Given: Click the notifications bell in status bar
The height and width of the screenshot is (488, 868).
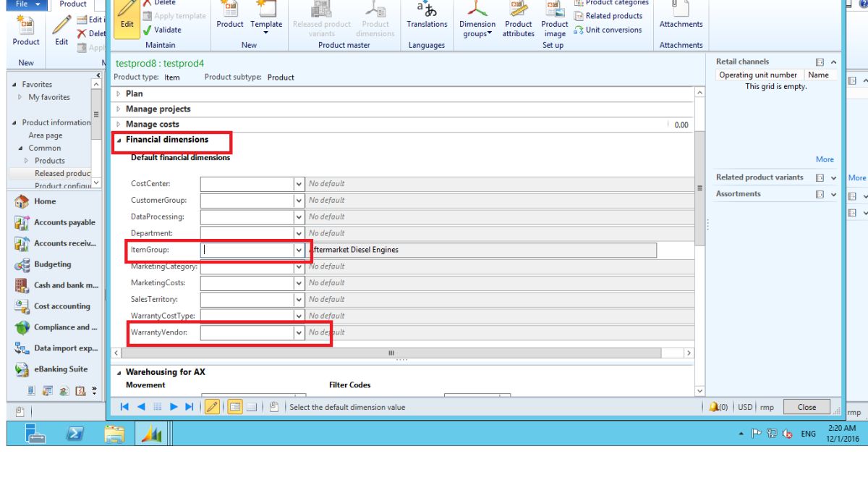Looking at the screenshot, I should [713, 407].
